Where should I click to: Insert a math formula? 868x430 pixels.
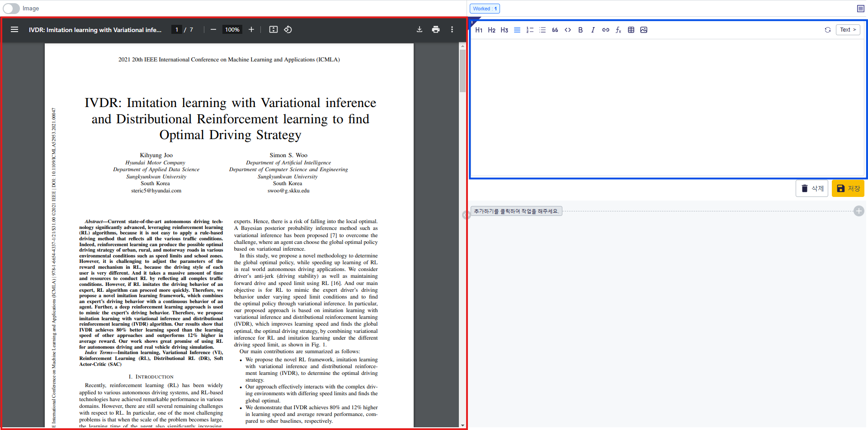pos(618,30)
